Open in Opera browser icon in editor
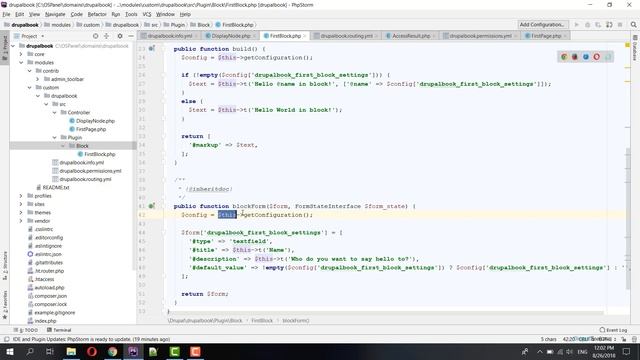Viewport: 640px width, 360px height. [597, 57]
